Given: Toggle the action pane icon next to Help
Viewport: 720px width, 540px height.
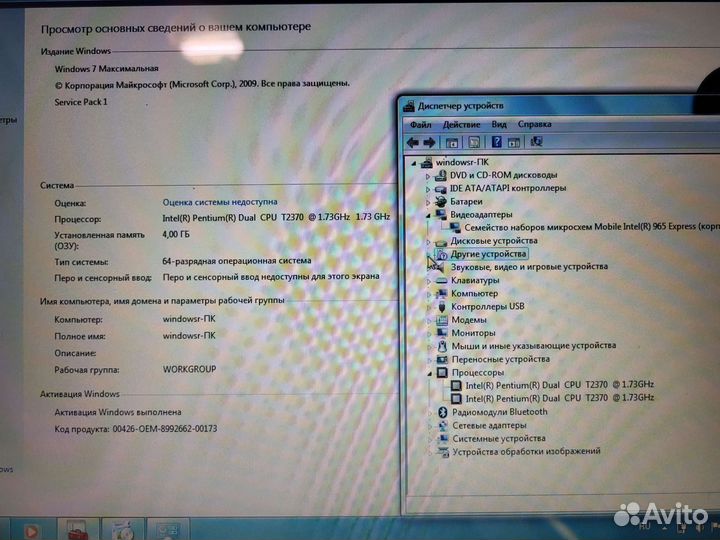Looking at the screenshot, I should [x=513, y=142].
